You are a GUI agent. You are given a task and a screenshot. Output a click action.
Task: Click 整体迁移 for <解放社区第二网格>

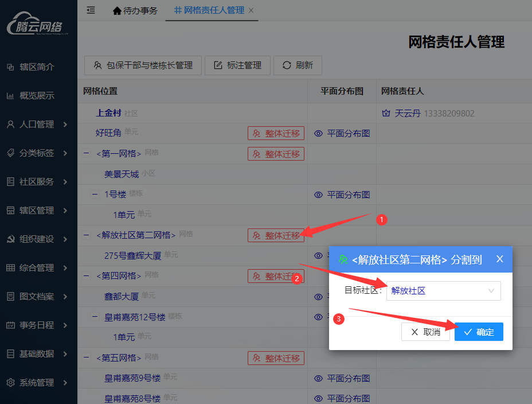point(276,235)
